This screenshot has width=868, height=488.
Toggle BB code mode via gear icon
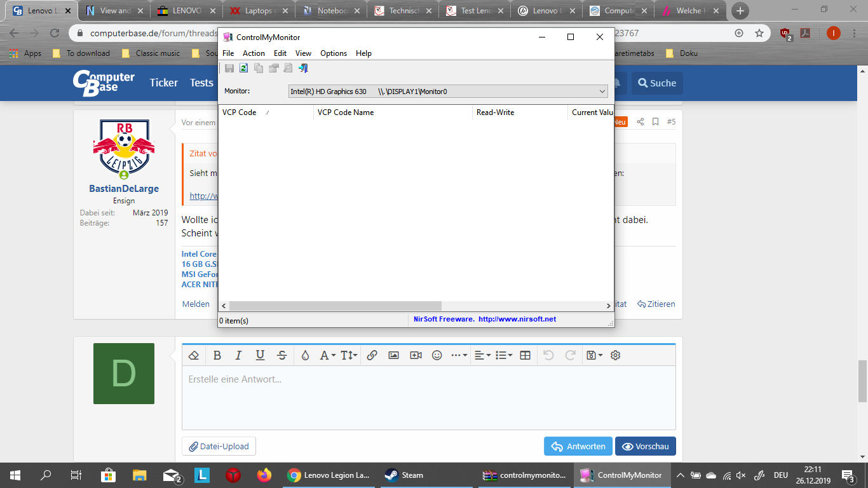(615, 355)
